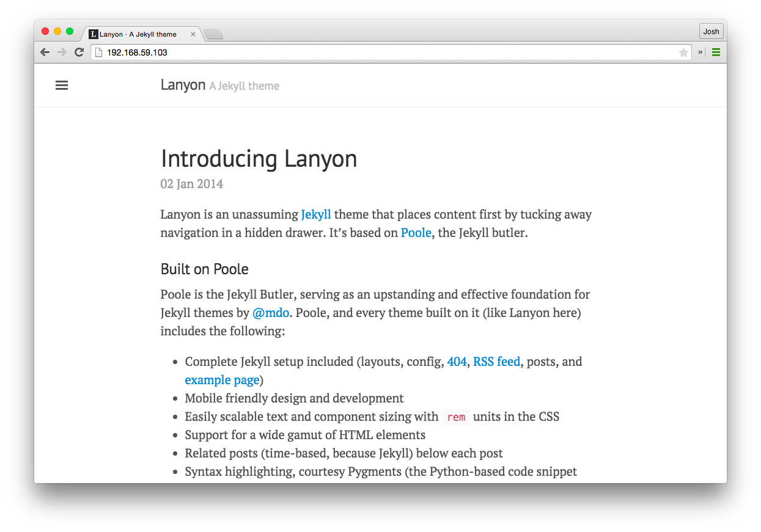Click the Mobile friendly design and development item
Image resolution: width=761 pixels, height=532 pixels.
click(295, 398)
